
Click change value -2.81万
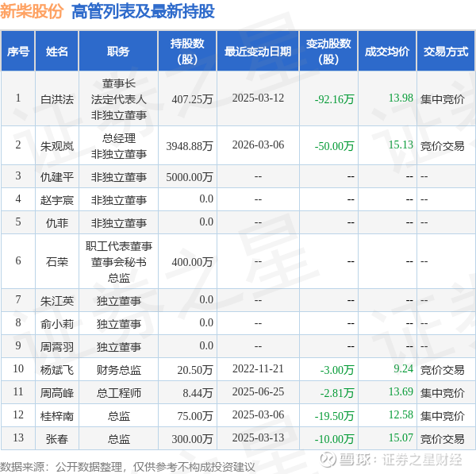coord(337,393)
